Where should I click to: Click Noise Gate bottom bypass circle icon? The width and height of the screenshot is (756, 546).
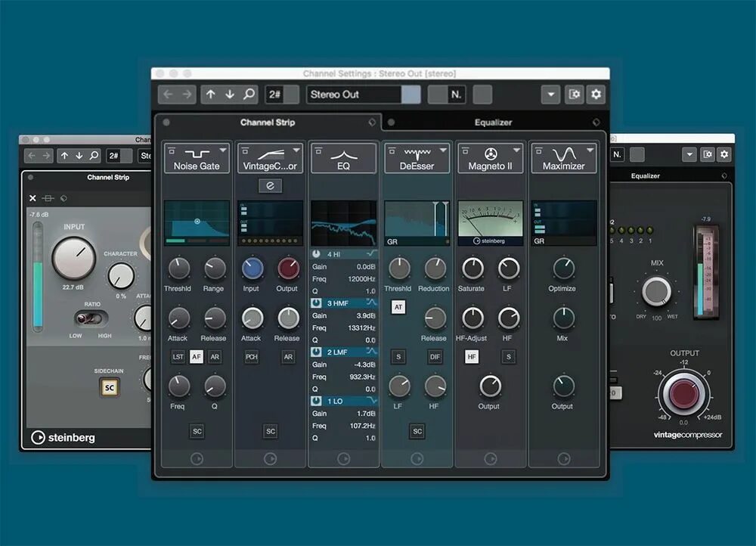click(x=197, y=459)
